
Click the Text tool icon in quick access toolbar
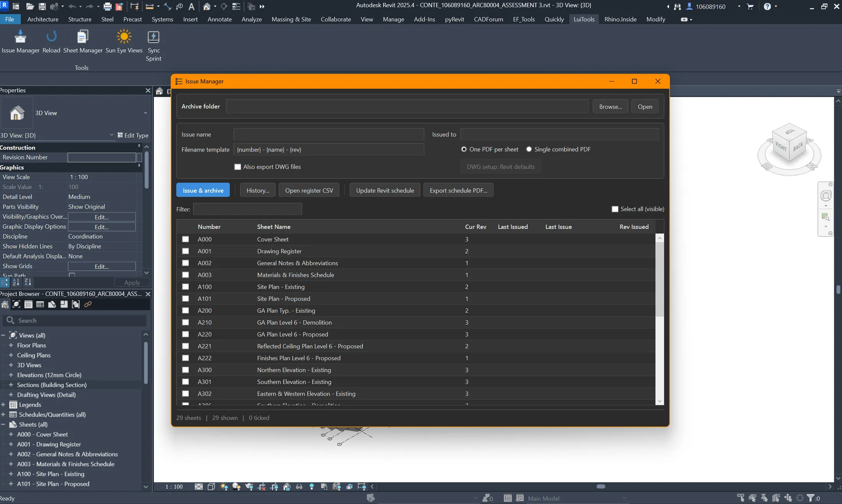click(191, 7)
